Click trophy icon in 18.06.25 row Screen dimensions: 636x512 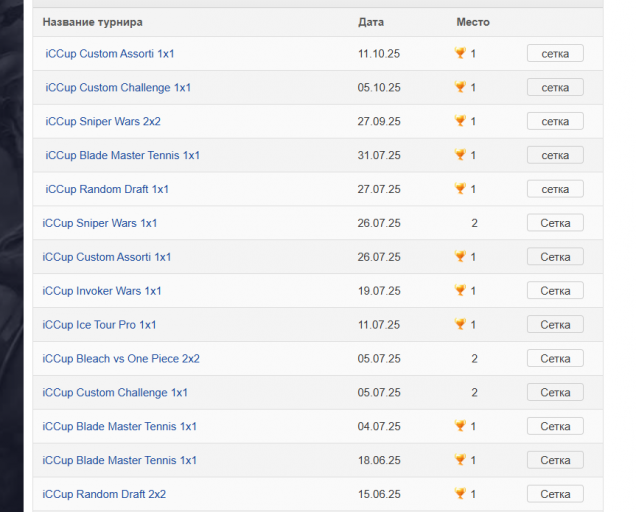pos(460,459)
